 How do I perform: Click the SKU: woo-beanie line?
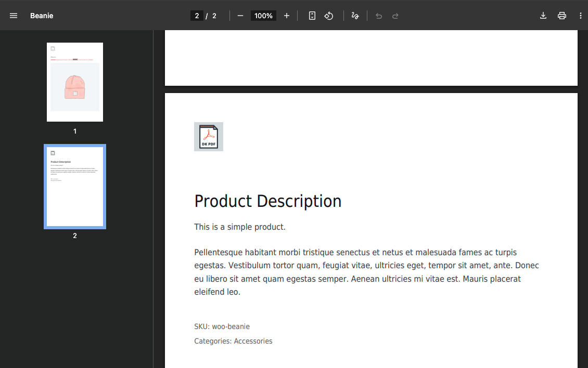(x=222, y=326)
